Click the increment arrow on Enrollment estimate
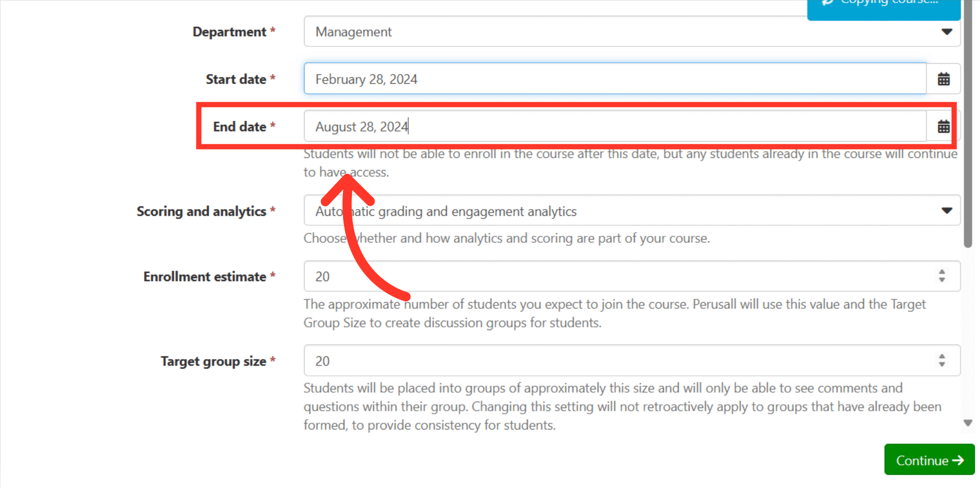 tap(941, 273)
